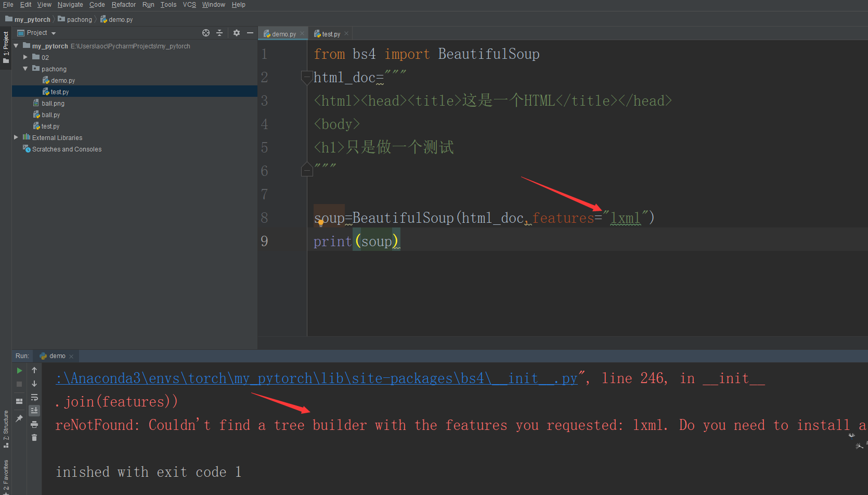Click 'inished with exit code 1' text

point(148,472)
